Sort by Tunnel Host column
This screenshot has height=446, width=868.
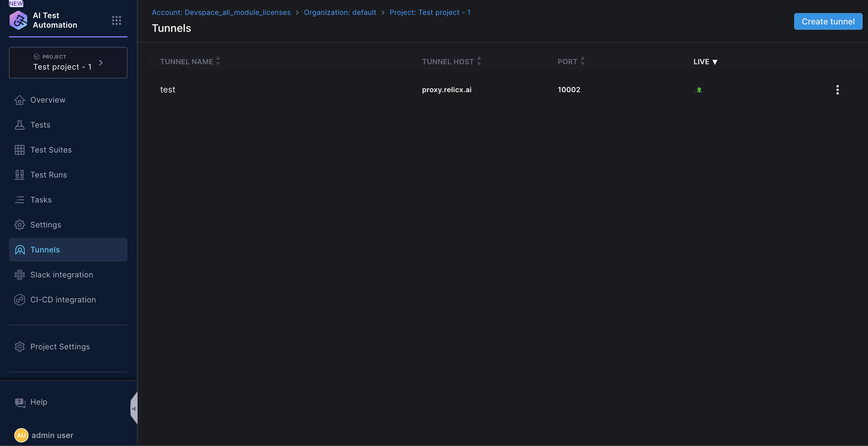coord(479,61)
